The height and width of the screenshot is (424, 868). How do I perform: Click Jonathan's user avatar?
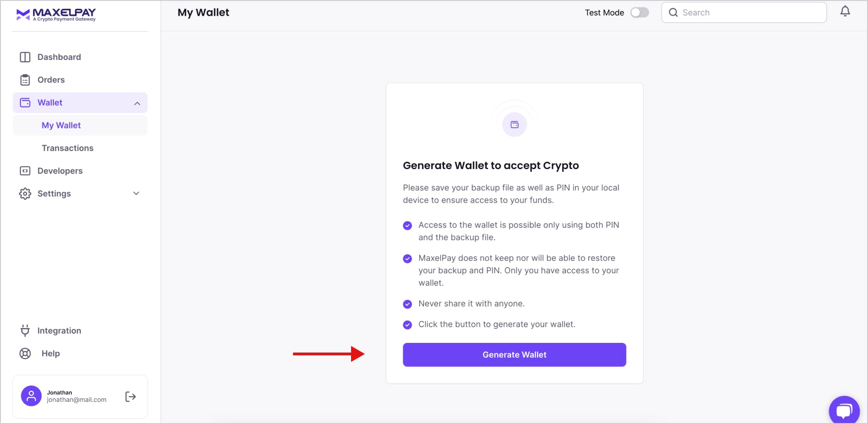[31, 396]
